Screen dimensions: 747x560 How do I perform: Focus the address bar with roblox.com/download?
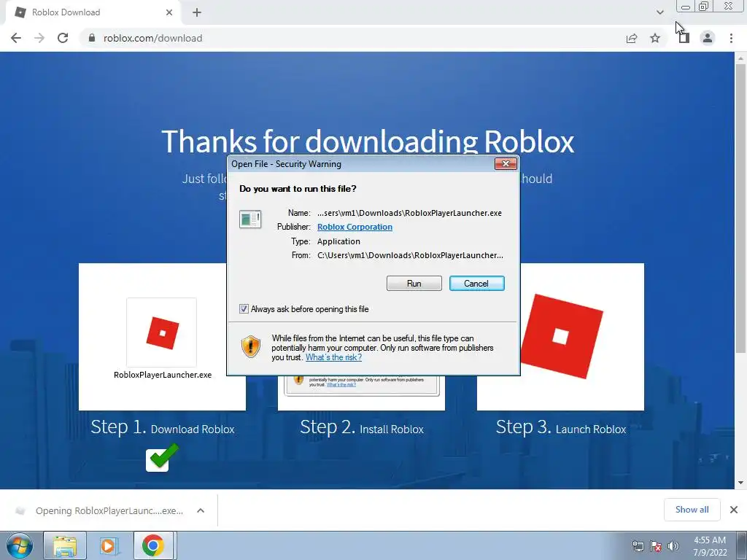[x=352, y=38]
